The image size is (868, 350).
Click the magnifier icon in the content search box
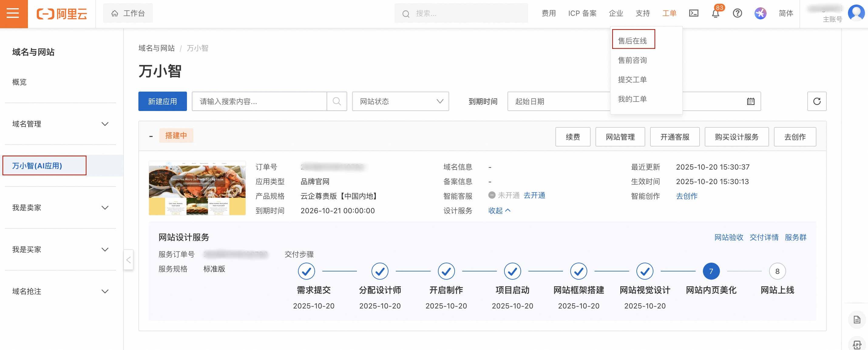(x=336, y=101)
